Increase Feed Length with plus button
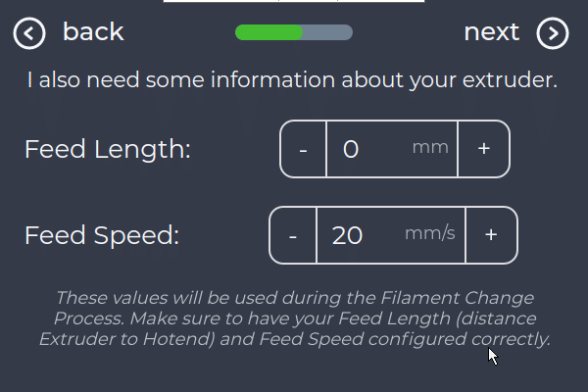Screen dimensions: 588x392 click(x=483, y=149)
